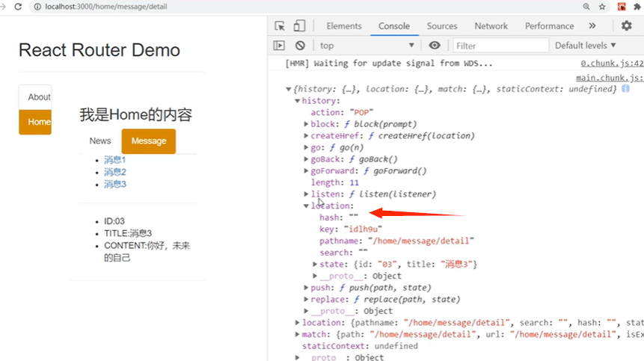
Task: Click the action: "POP" property row
Action: coord(342,112)
